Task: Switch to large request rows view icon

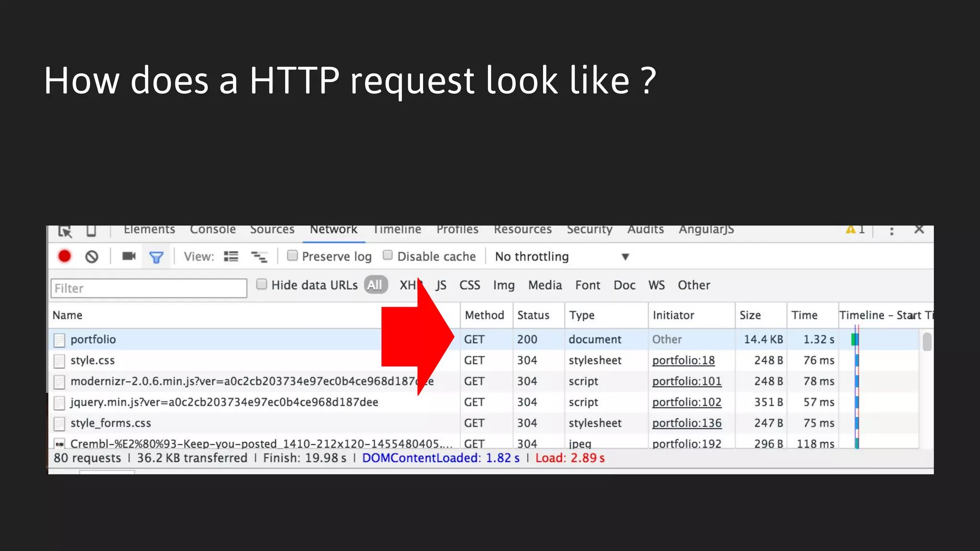Action: tap(231, 257)
